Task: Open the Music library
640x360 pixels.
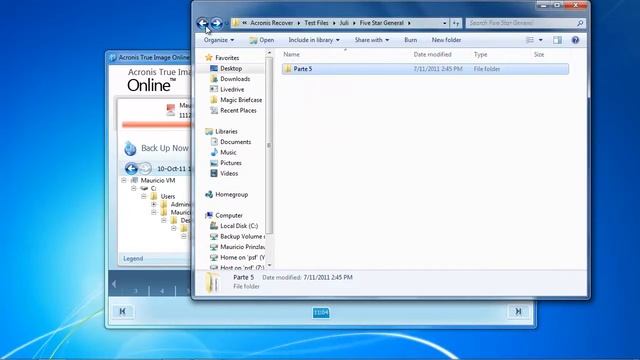Action: pyautogui.click(x=228, y=153)
